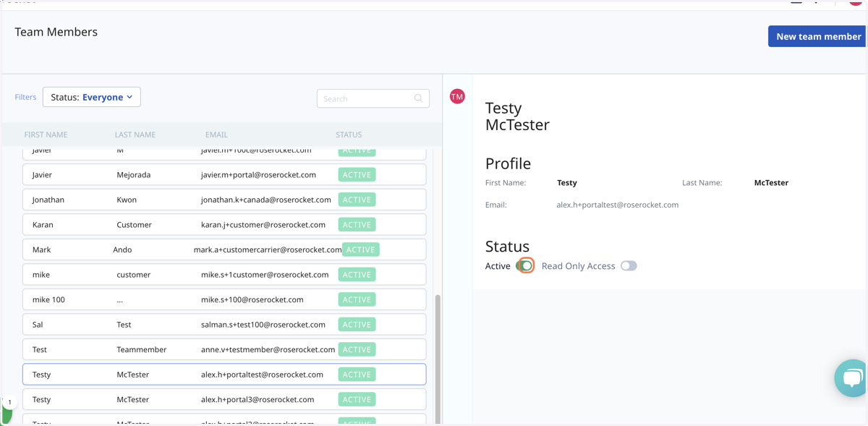Sort by STATUS column header
This screenshot has height=426, width=868.
pos(349,135)
